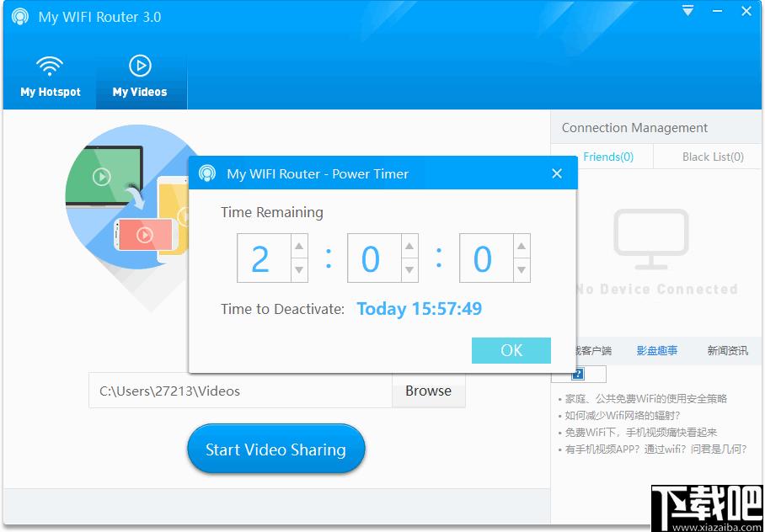Viewport: 765px width, 532px height.
Task: Click the Browse button for video folder
Action: point(428,391)
